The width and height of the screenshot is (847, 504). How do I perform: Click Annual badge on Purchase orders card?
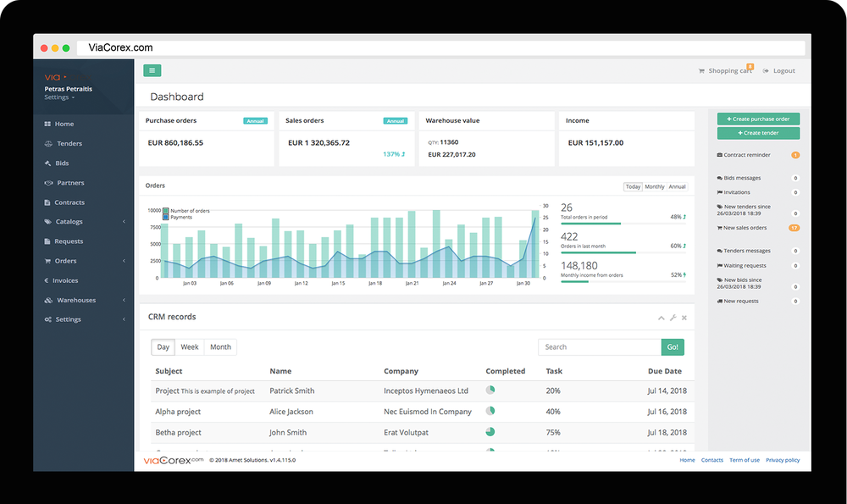coord(256,121)
